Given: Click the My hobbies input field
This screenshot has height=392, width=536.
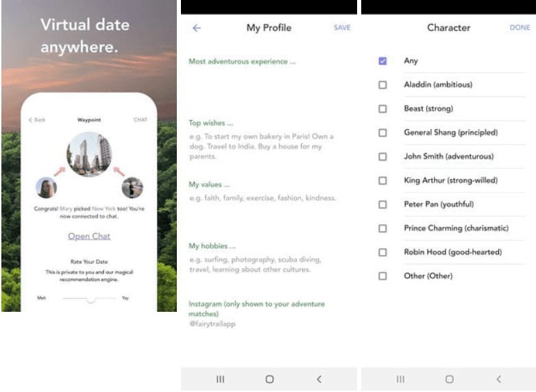Looking at the screenshot, I should click(264, 265).
